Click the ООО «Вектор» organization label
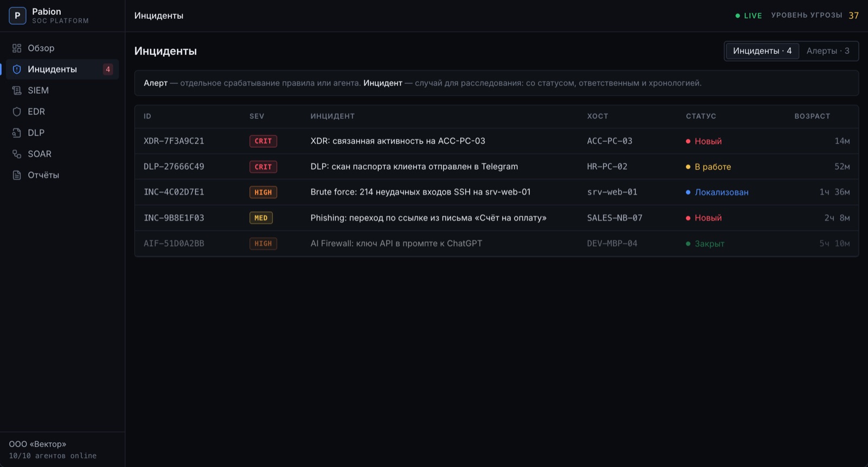The width and height of the screenshot is (868, 467). tap(37, 444)
